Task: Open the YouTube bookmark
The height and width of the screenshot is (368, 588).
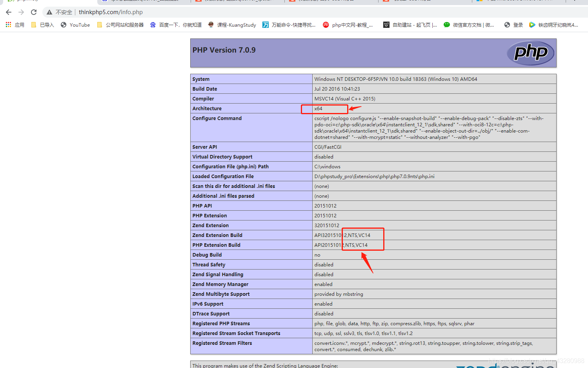Action: [75, 25]
